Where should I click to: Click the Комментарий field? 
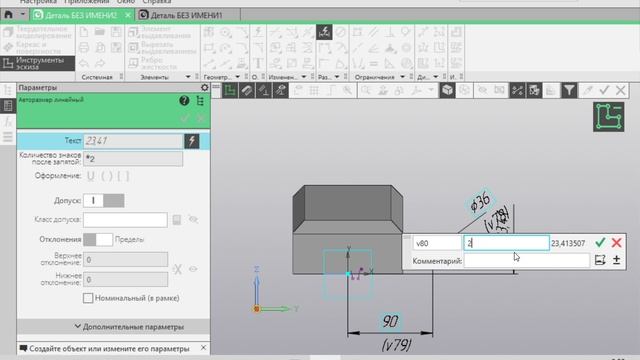pos(527,260)
